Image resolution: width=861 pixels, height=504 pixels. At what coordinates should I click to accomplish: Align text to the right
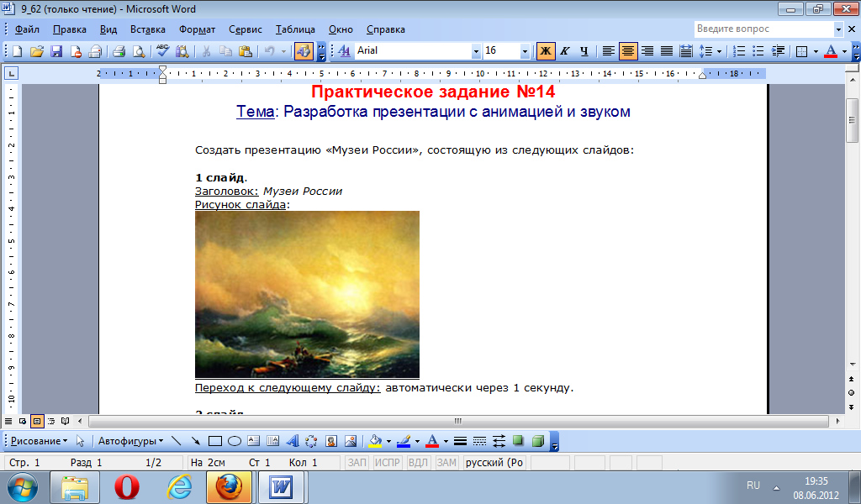[x=647, y=51]
